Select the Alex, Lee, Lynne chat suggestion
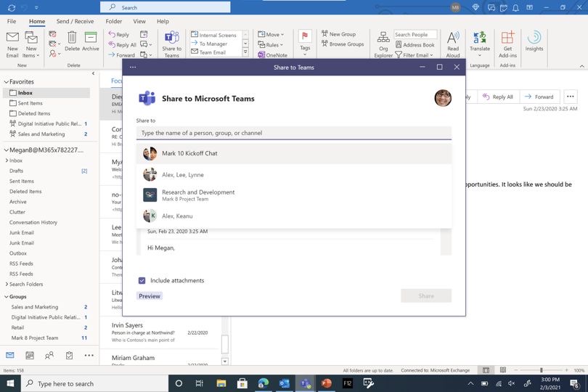 [293, 175]
